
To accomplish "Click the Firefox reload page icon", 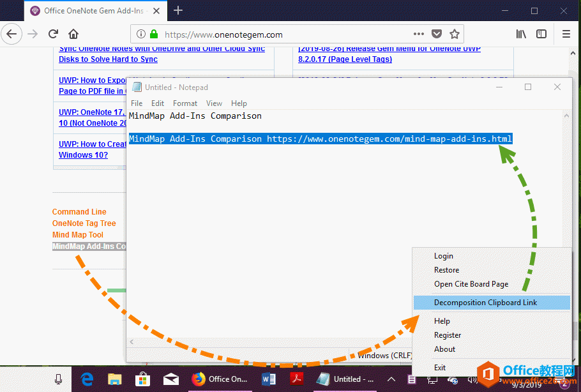I will pos(54,34).
